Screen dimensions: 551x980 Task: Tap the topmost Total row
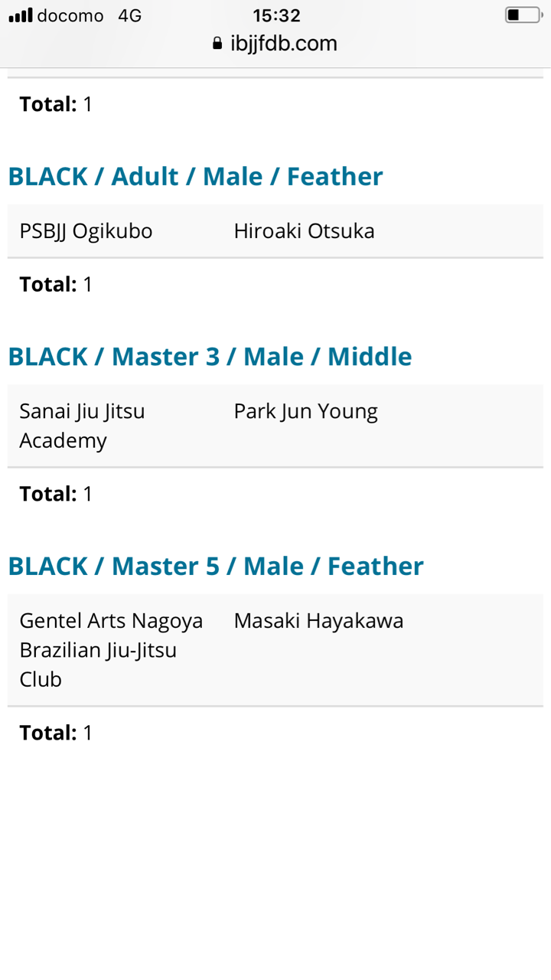pos(56,104)
